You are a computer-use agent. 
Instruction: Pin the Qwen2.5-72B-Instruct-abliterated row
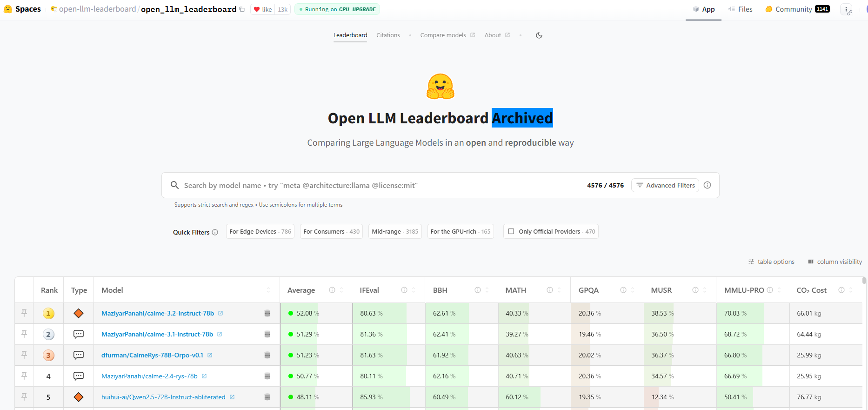[24, 397]
